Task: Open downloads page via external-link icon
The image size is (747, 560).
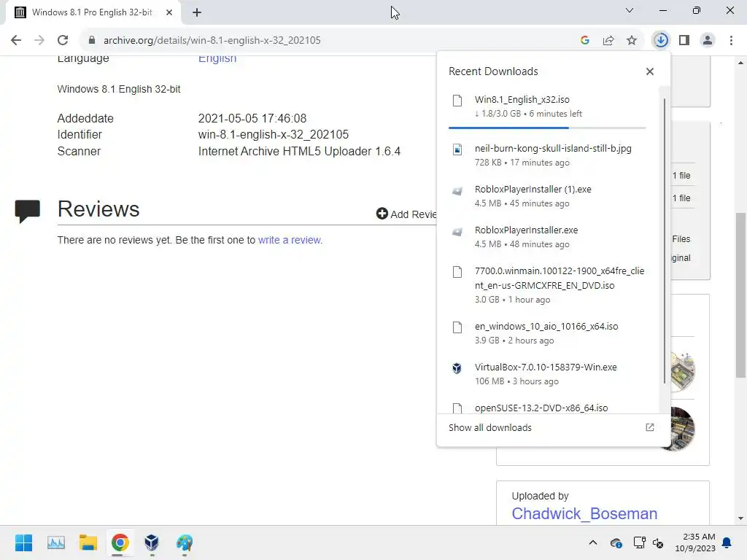Action: [x=650, y=427]
